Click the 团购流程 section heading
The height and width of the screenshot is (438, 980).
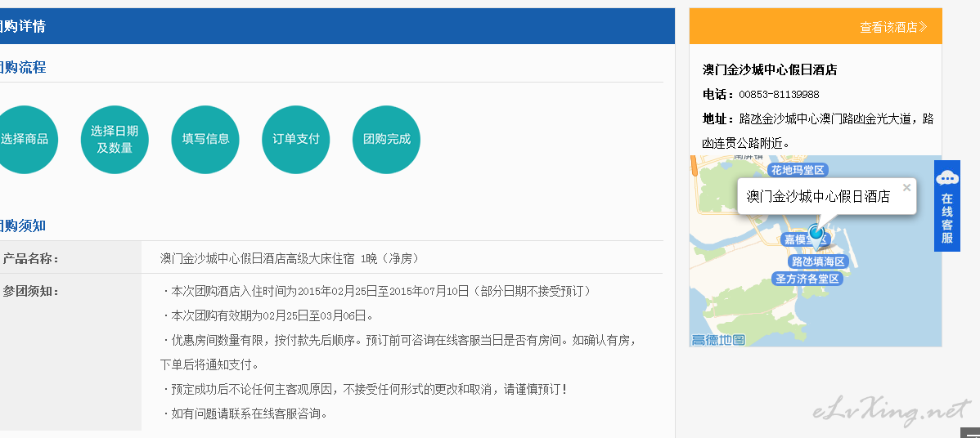point(23,67)
